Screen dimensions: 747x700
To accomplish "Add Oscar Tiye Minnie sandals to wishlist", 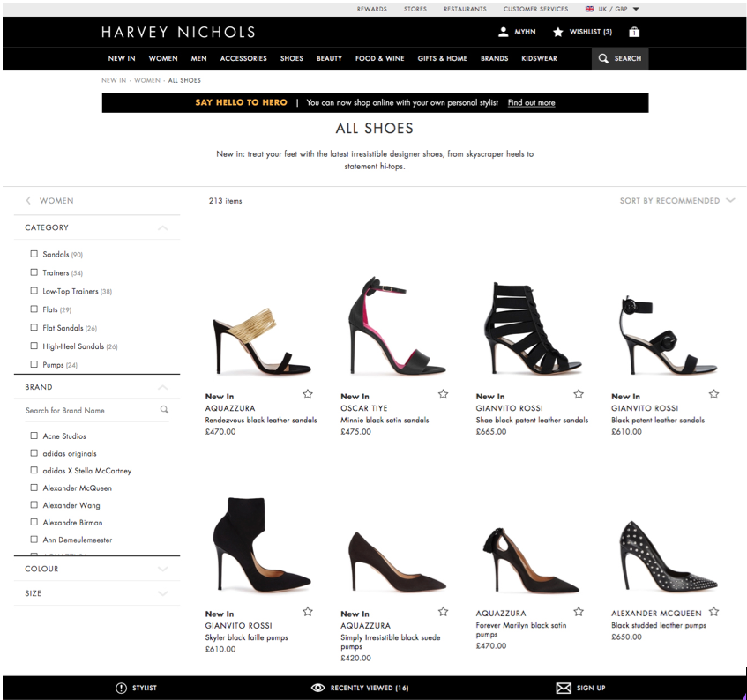I will [x=443, y=394].
